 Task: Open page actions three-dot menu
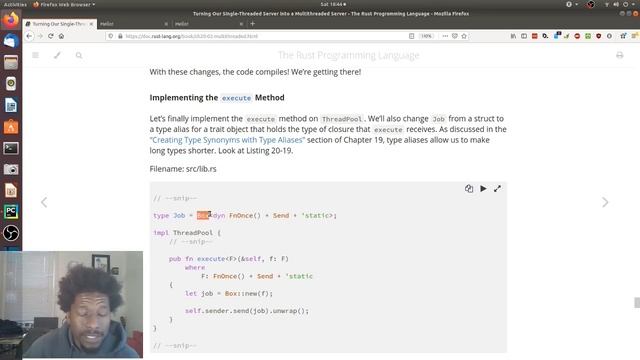coord(445,36)
